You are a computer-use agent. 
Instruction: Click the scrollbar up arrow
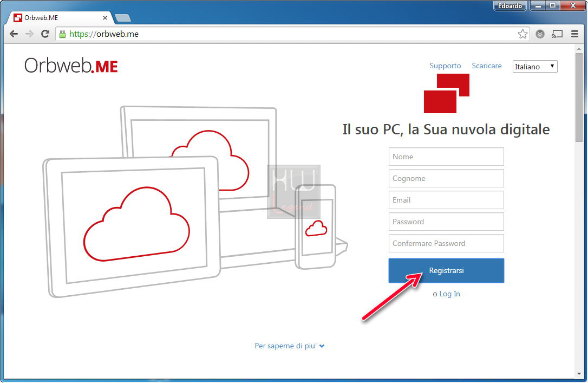pos(579,48)
